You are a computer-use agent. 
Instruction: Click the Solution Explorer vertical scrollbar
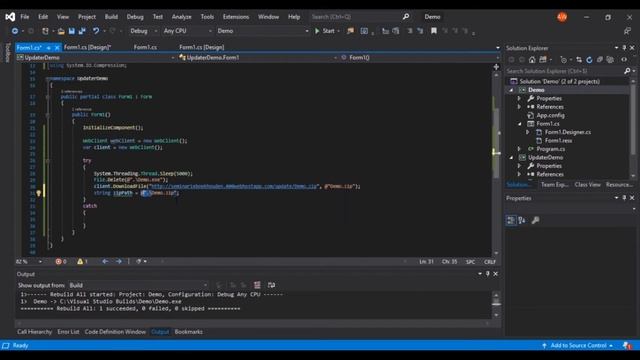click(633, 127)
